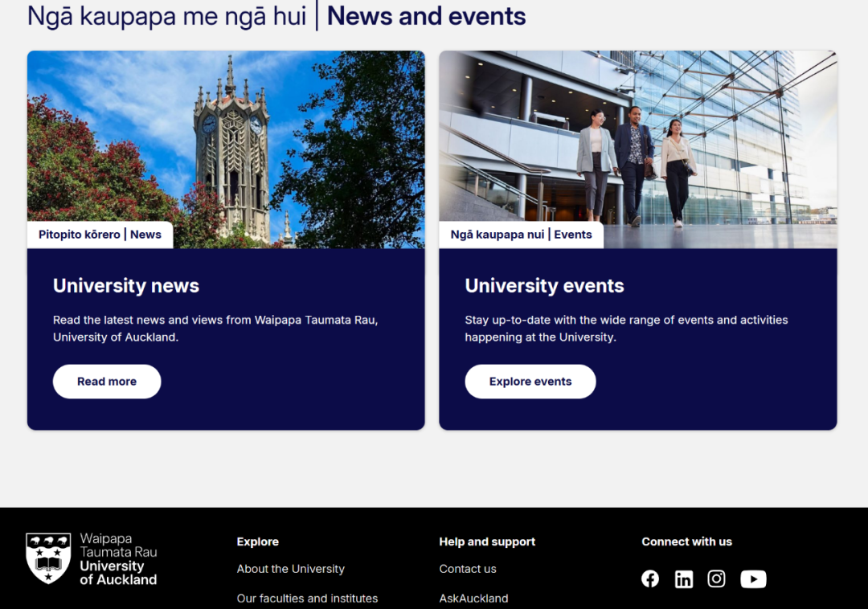Go to Our faculties and institutes

click(307, 599)
